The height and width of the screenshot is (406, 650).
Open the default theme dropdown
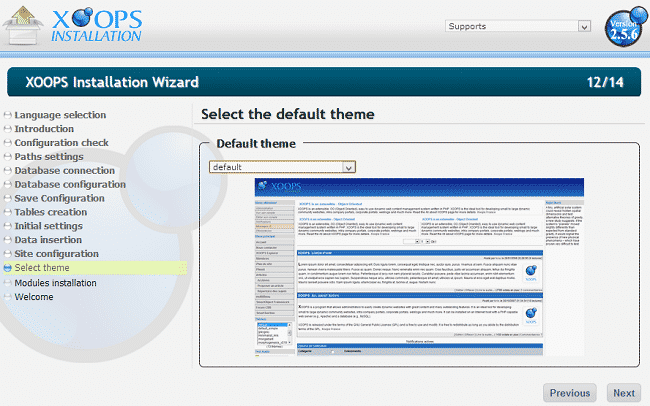pyautogui.click(x=282, y=167)
